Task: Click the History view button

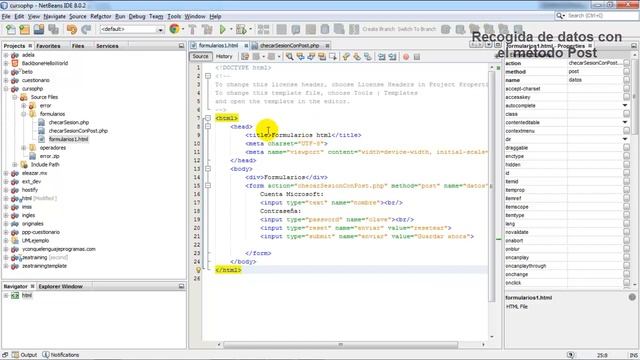Action: coord(224,57)
